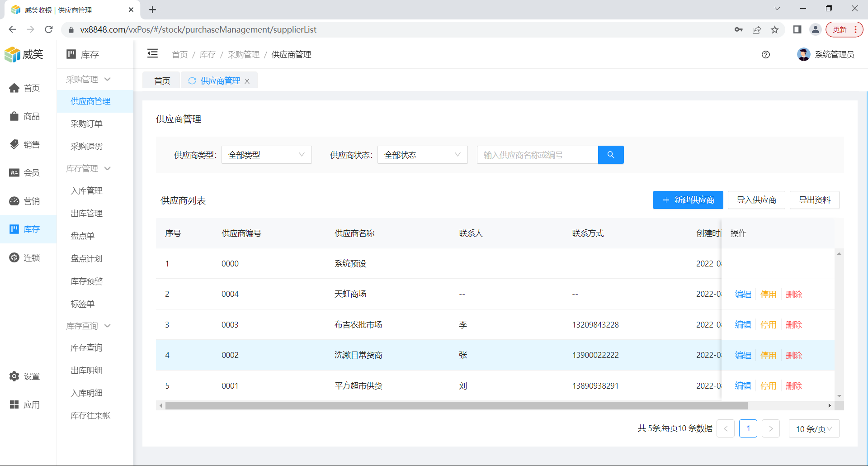Switch to the 首页 tab
868x466 pixels.
click(x=162, y=81)
